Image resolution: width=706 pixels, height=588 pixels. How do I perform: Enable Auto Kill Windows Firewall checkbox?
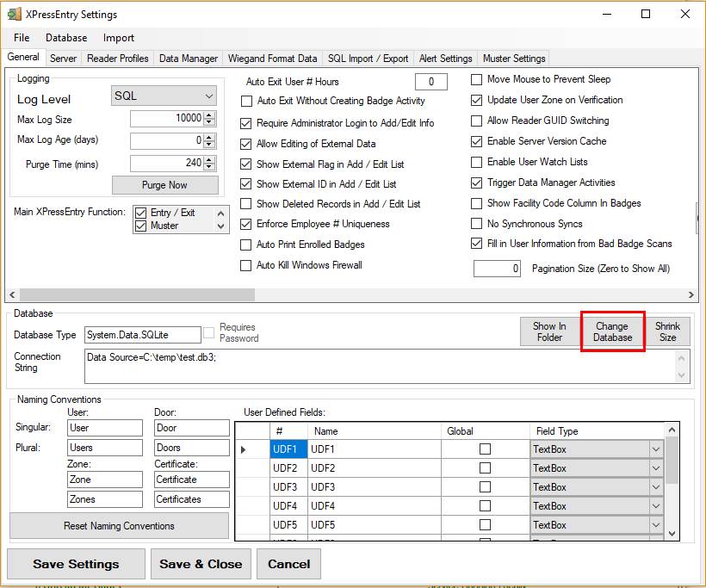pyautogui.click(x=246, y=265)
